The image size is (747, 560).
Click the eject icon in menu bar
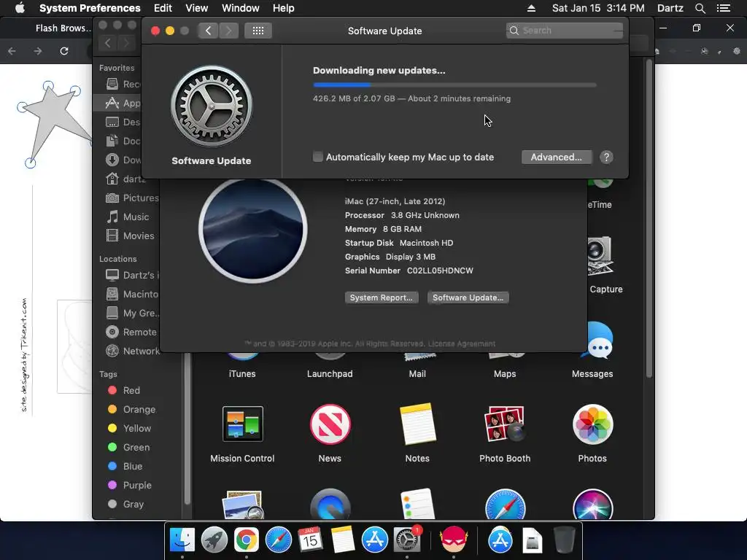(532, 8)
